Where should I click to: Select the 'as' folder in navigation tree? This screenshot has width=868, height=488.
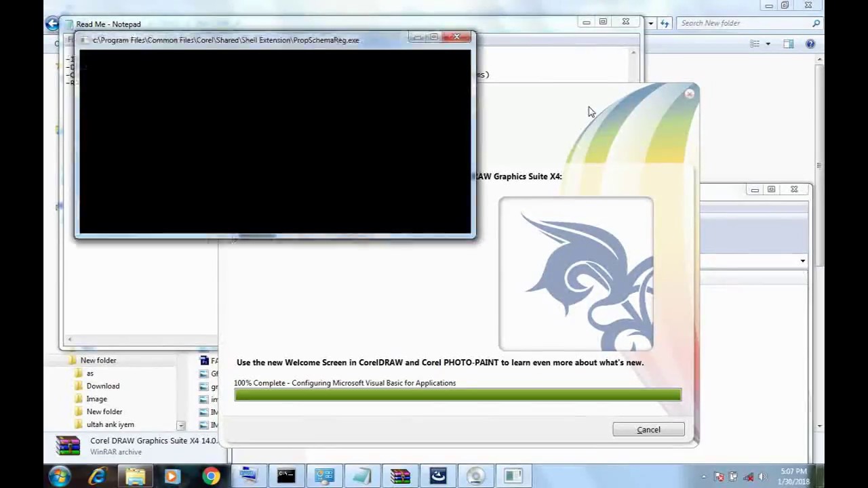[x=90, y=373]
